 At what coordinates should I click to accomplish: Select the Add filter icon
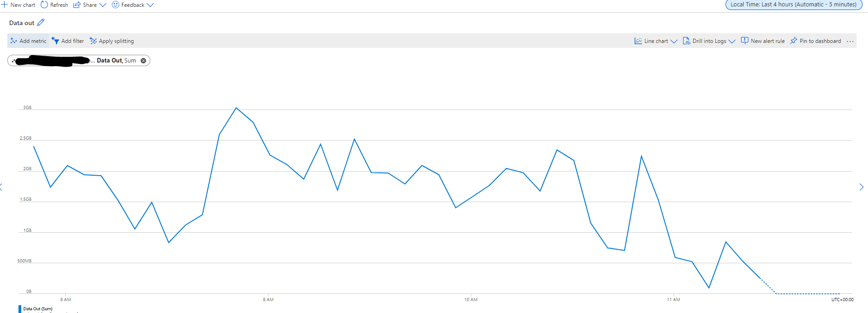[x=54, y=41]
